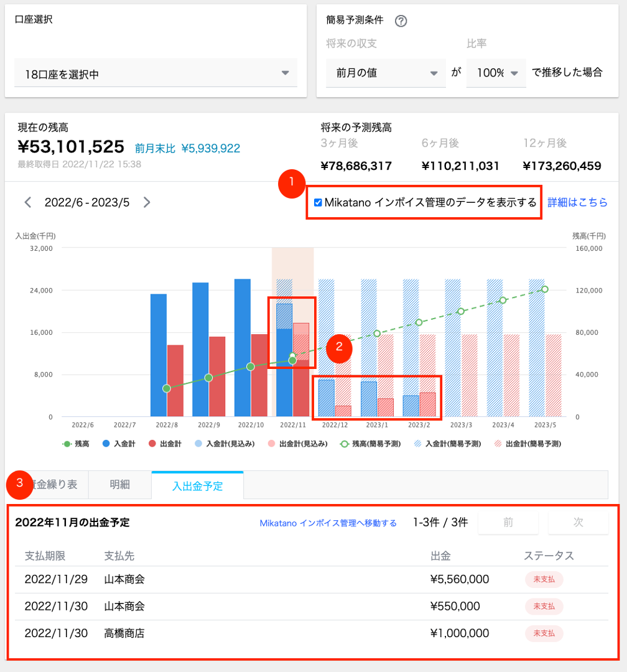This screenshot has width=627, height=672.
Task: Click the 12-month forecast ¥173,260,459
Action: click(562, 166)
